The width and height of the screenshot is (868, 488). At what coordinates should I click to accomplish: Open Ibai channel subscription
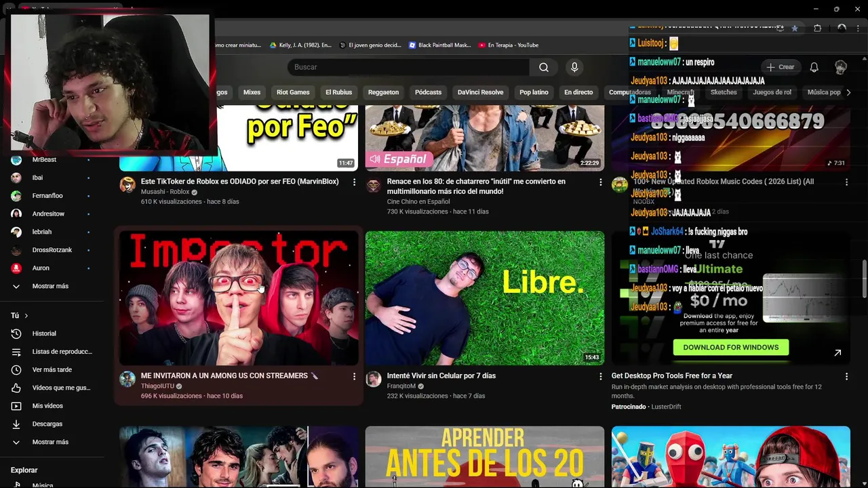point(37,178)
